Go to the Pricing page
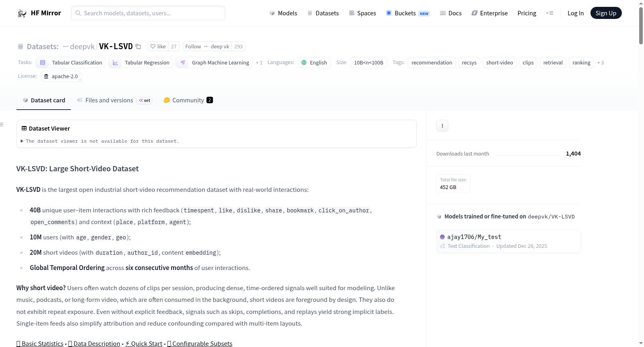 pyautogui.click(x=527, y=13)
